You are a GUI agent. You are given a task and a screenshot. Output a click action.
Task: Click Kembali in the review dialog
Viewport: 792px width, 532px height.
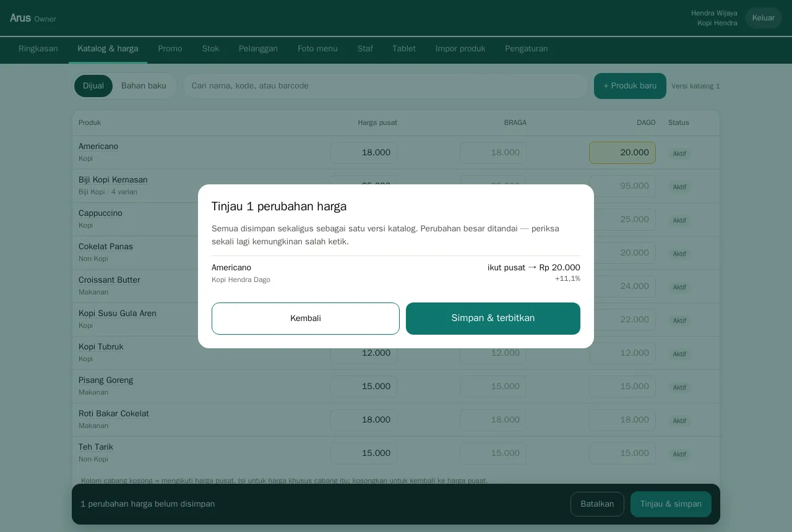[x=306, y=319]
